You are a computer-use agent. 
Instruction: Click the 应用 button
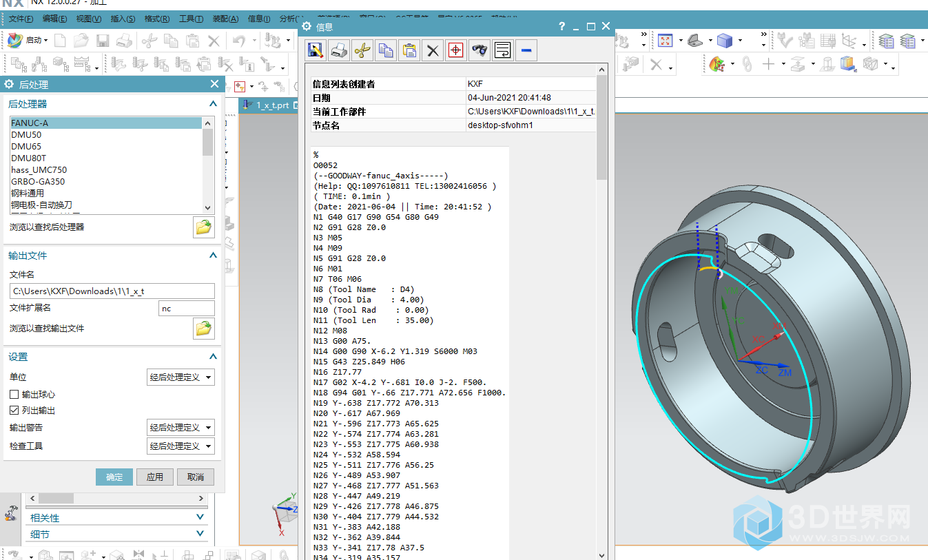click(x=155, y=477)
